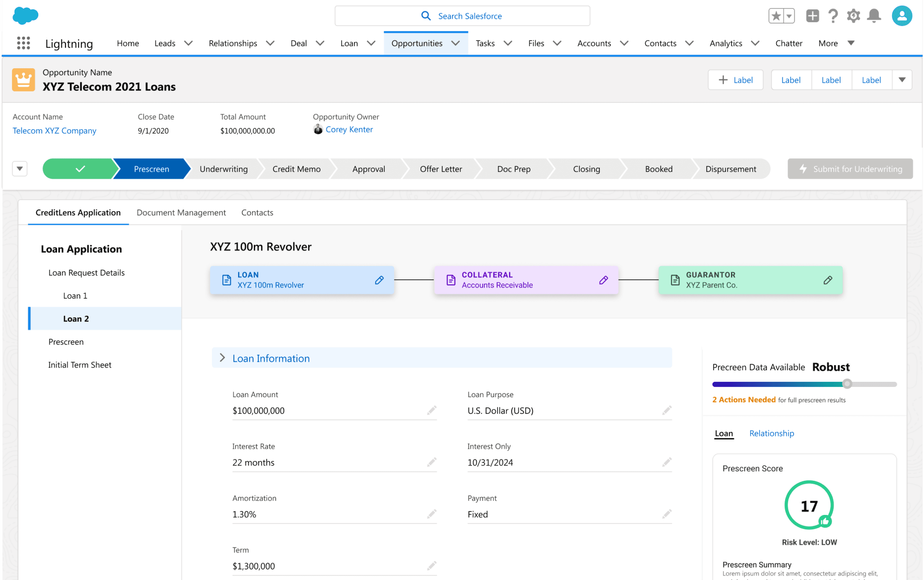
Task: Open the Setup gear icon
Action: click(853, 16)
